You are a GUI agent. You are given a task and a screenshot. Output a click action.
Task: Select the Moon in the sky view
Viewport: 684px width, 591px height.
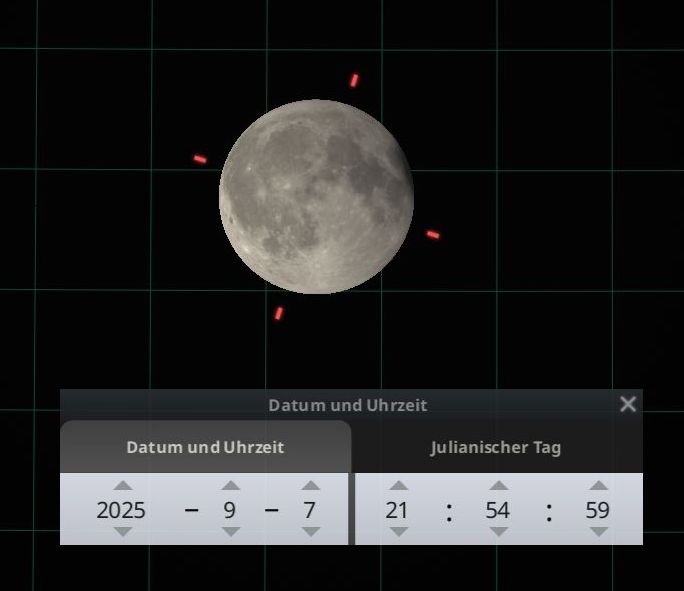tap(316, 196)
